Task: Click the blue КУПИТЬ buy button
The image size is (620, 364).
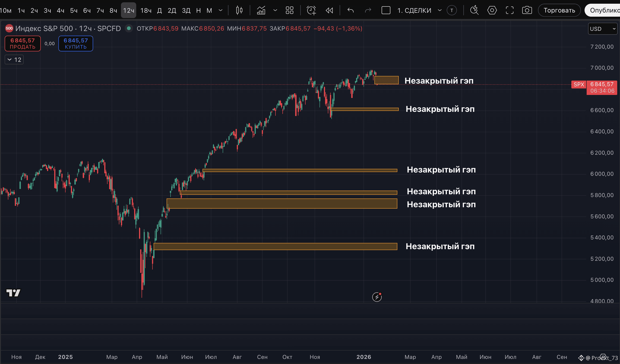Action: (76, 44)
